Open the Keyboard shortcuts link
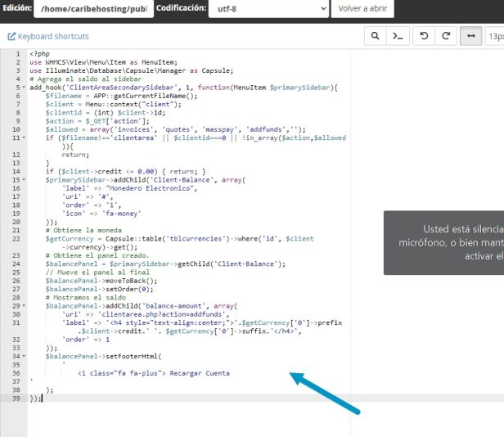Screen dimensions: 504x437 click(x=53, y=37)
